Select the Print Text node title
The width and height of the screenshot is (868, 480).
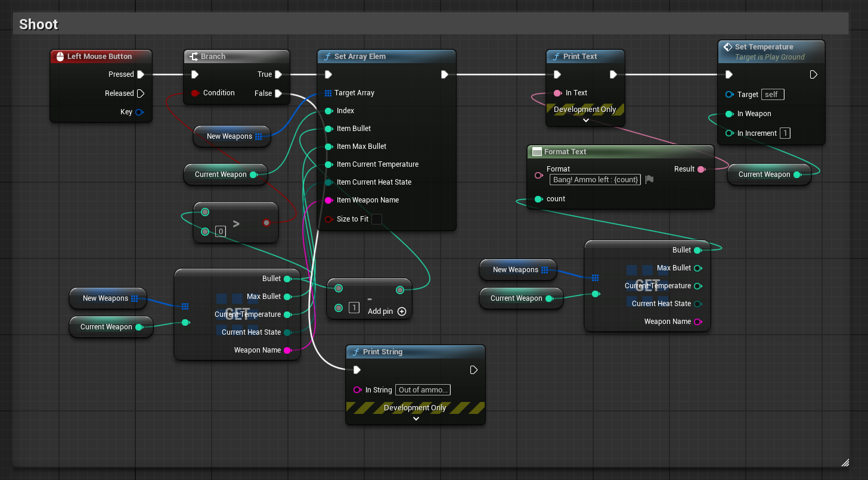580,57
